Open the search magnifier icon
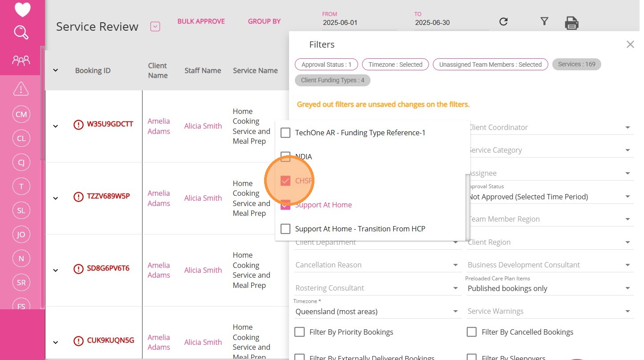This screenshot has width=644, height=360. (x=21, y=32)
